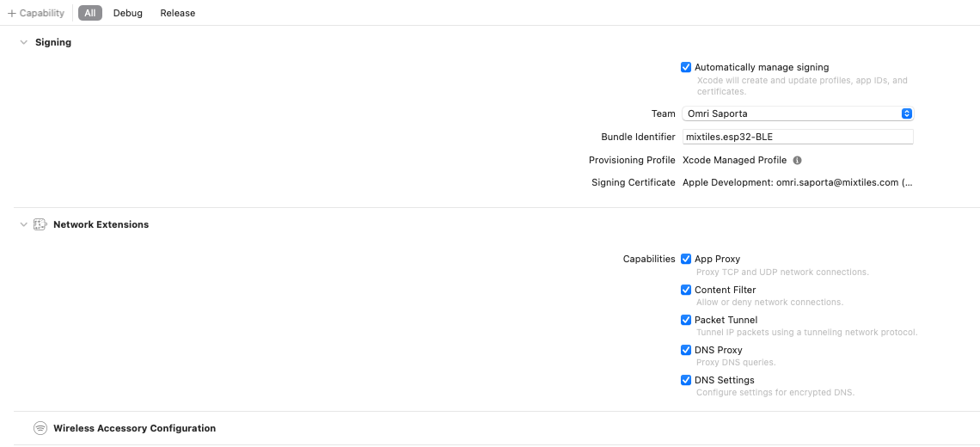This screenshot has width=980, height=447.
Task: Select the Wireless Accessory Configuration header
Action: coord(134,428)
